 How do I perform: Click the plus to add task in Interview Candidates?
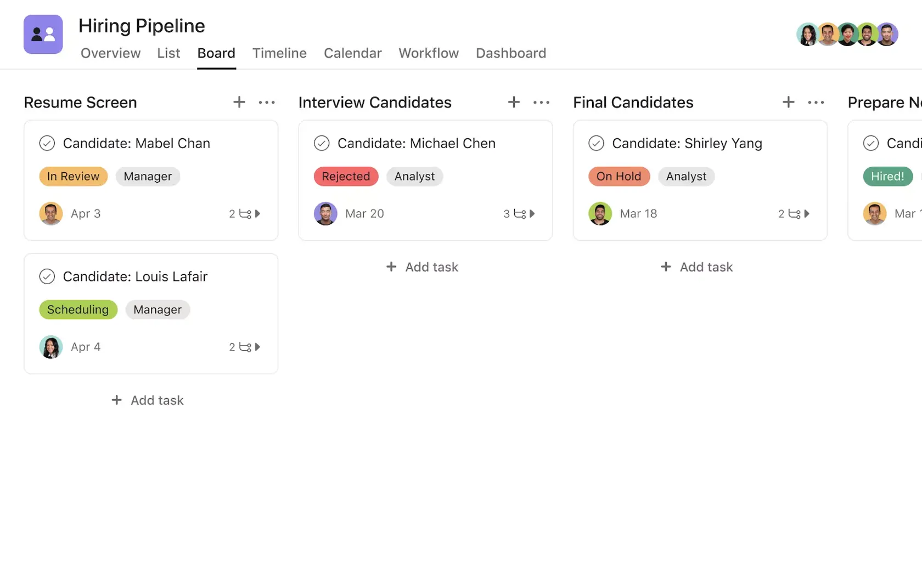tap(513, 102)
